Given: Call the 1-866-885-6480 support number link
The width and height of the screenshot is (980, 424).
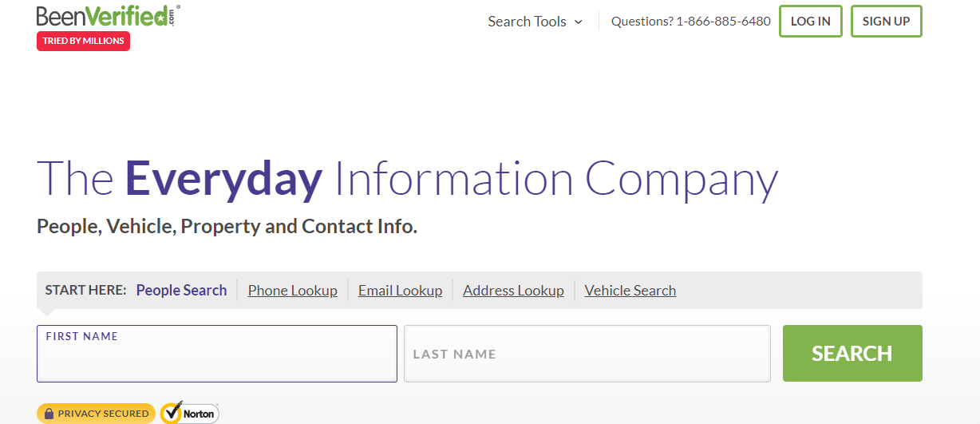Looking at the screenshot, I should [723, 22].
